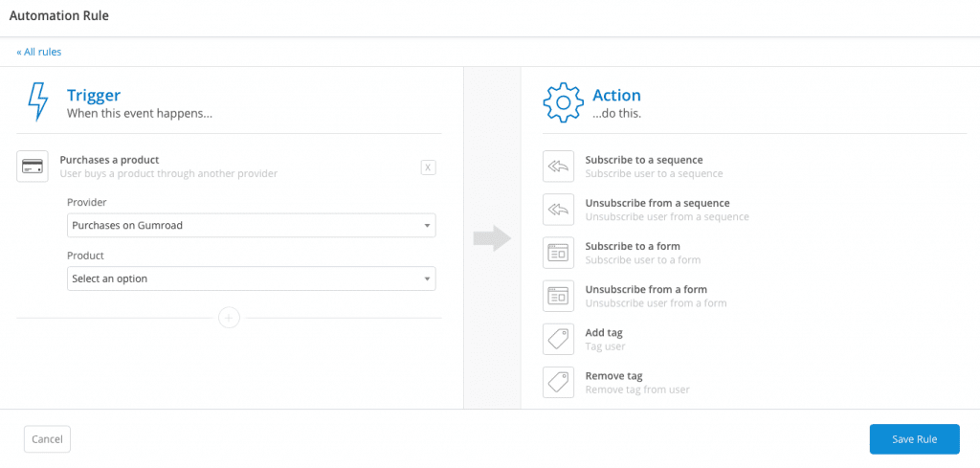Select the Subscribe to a form icon

(558, 253)
